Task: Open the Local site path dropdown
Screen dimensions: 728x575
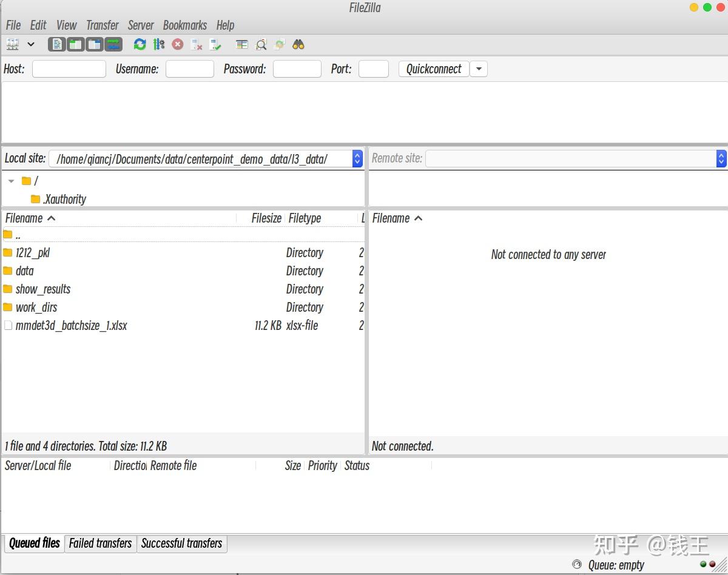Action: (x=357, y=159)
